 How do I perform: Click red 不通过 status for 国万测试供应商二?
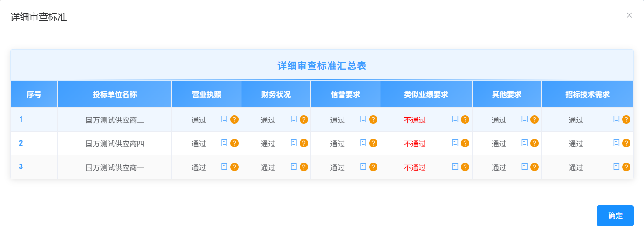point(415,120)
